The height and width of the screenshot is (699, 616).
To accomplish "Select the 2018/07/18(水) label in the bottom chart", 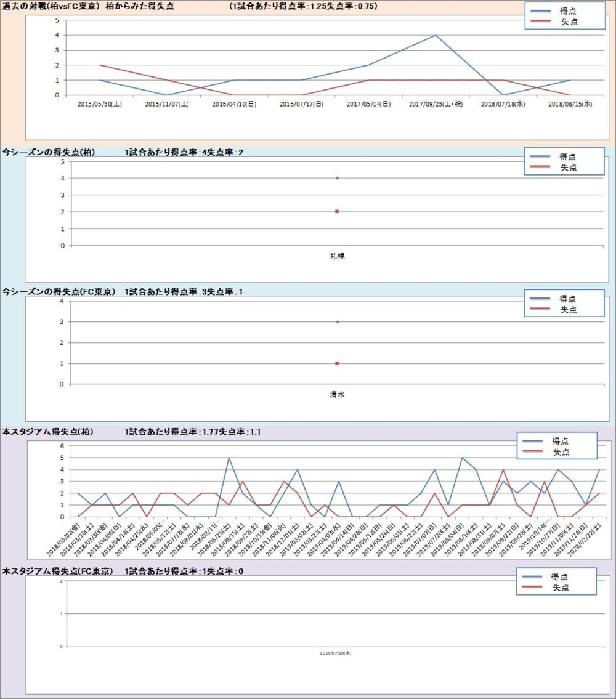I will [336, 653].
